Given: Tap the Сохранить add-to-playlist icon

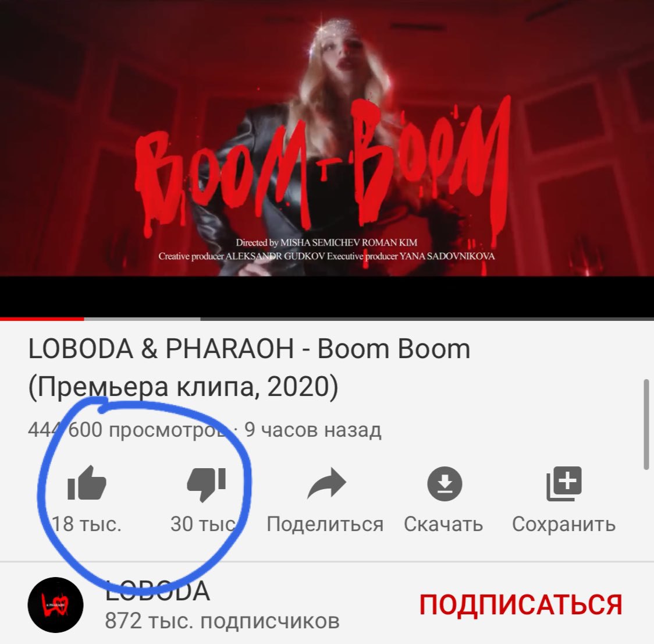Looking at the screenshot, I should pos(564,484).
